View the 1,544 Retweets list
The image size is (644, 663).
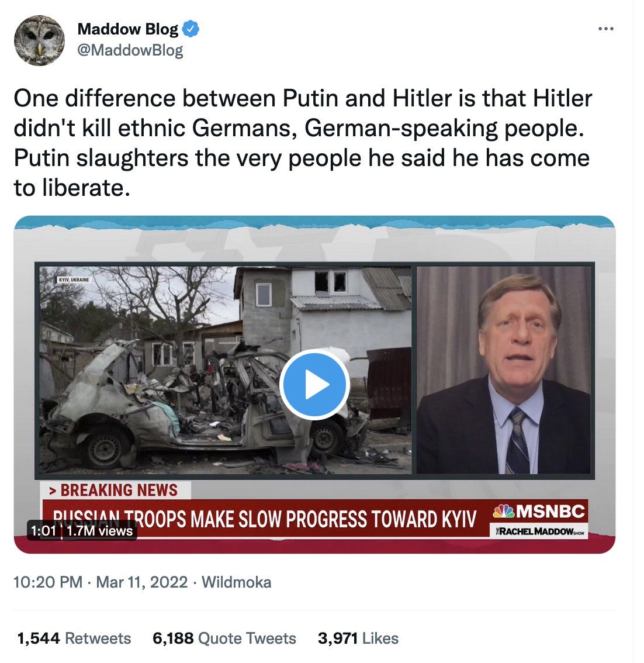[74, 638]
